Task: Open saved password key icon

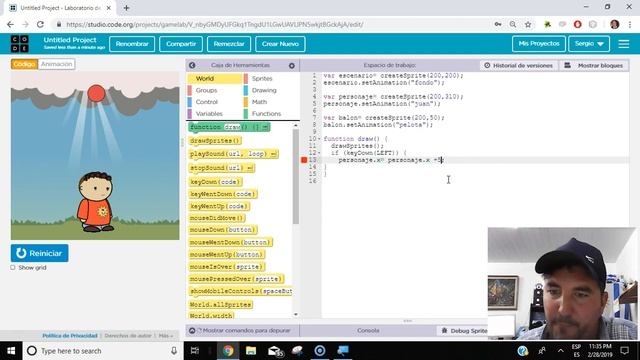Action: click(x=498, y=24)
